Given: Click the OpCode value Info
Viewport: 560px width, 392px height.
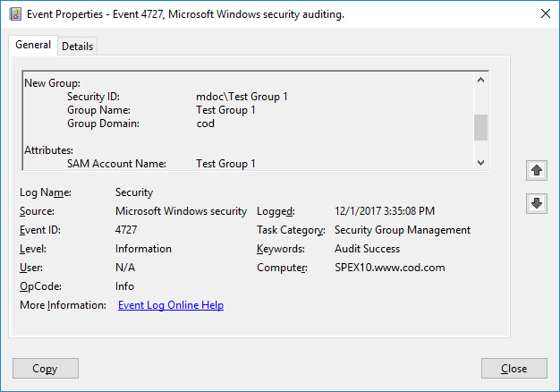Looking at the screenshot, I should coord(124,286).
